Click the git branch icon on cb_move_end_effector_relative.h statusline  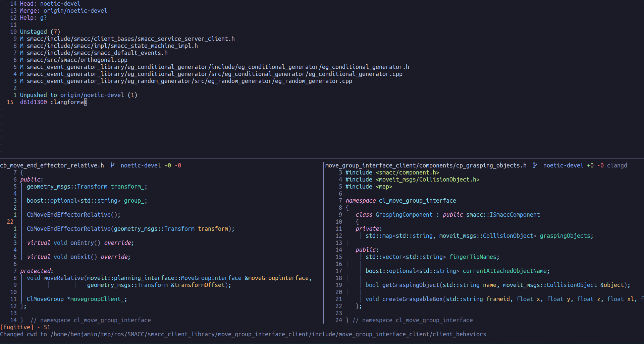point(112,165)
